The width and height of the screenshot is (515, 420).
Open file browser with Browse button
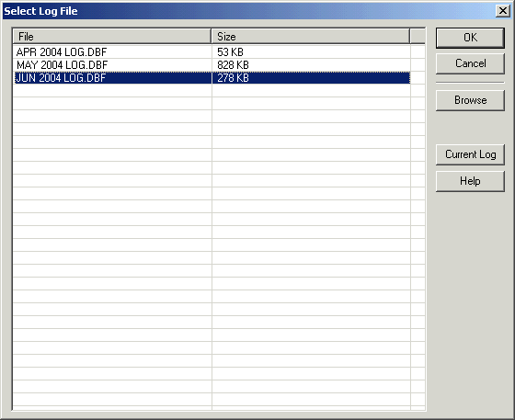[470, 100]
